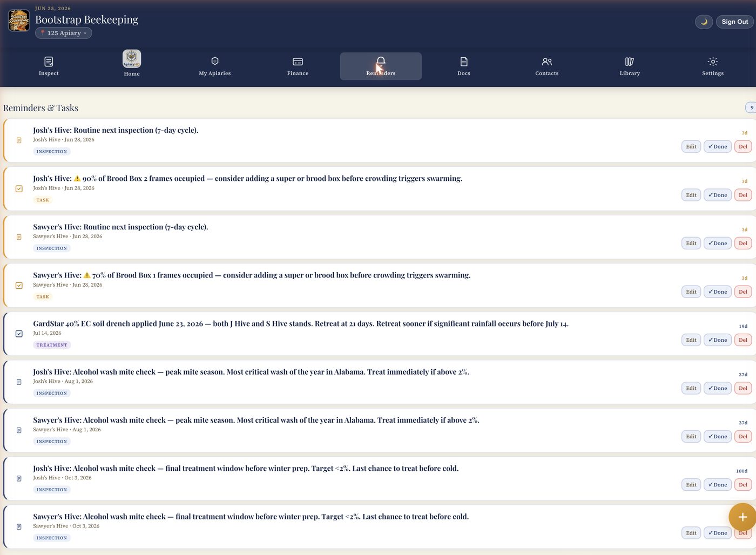Screen dimensions: 756x555
Task: Select the Reminders tab
Action: [381, 66]
